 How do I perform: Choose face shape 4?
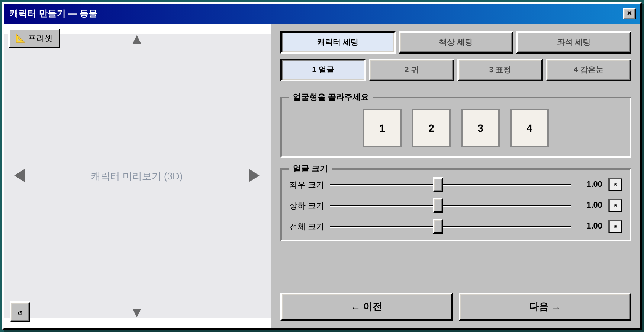point(529,128)
